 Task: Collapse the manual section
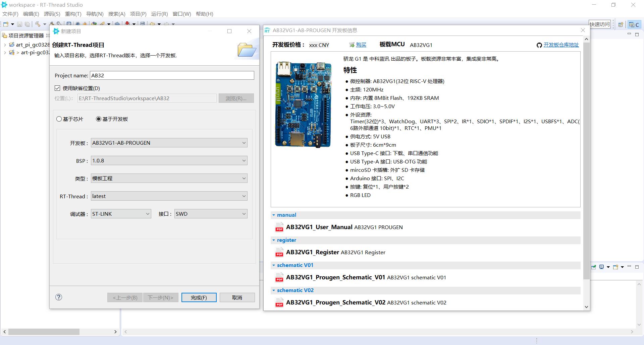pos(274,215)
